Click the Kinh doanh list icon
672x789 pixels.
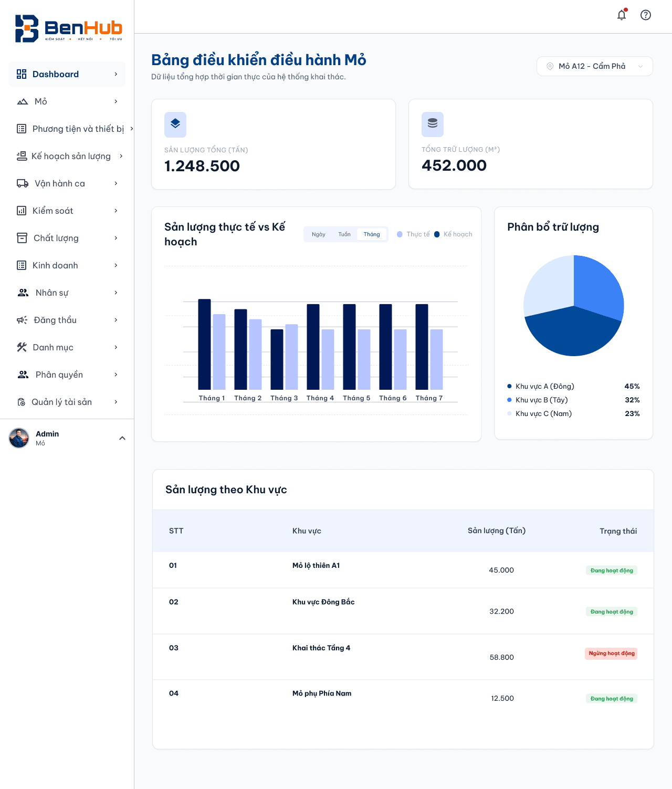point(22,265)
